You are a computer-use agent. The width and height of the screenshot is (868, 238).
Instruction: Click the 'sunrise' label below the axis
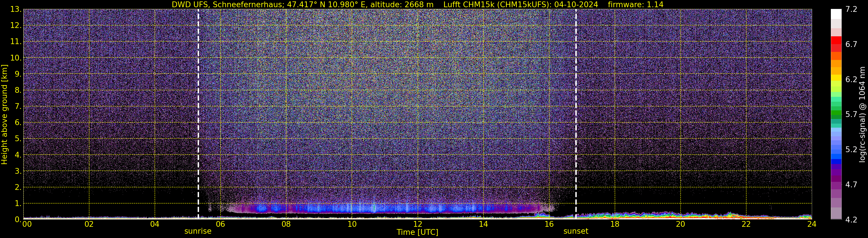198,231
